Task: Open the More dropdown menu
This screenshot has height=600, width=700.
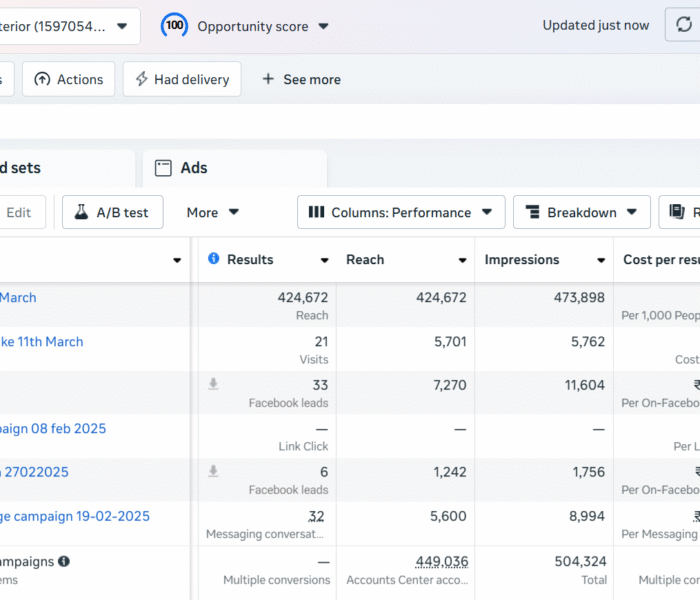Action: 213,212
